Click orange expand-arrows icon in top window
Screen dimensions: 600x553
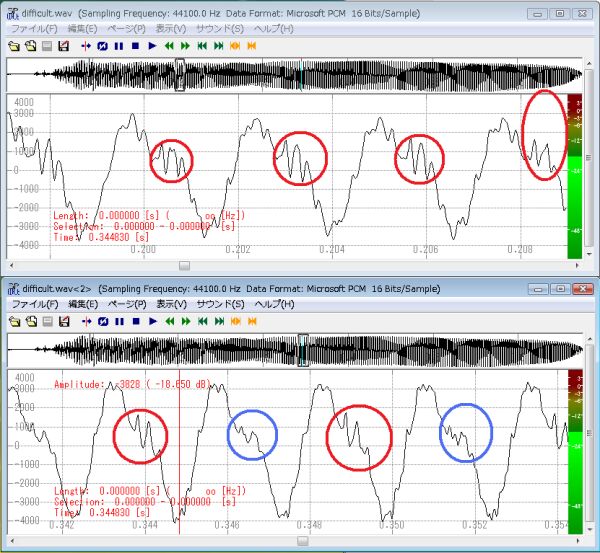[235, 46]
